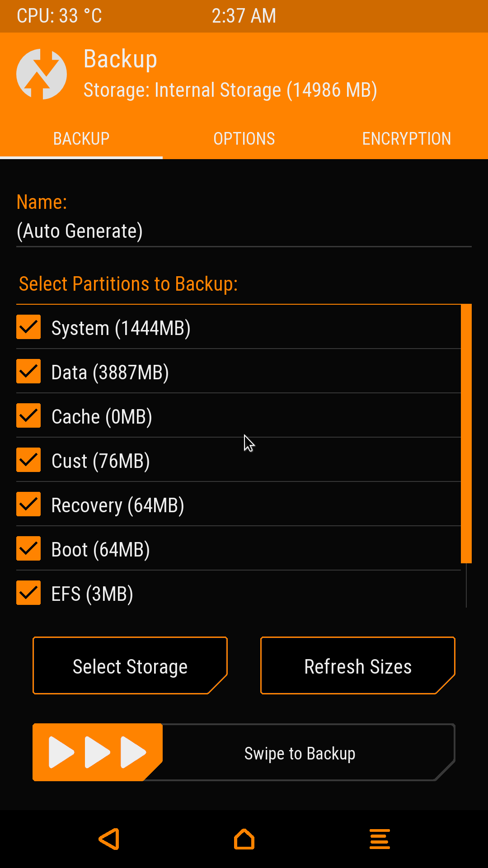
Task: Click the Select Storage button
Action: click(130, 665)
